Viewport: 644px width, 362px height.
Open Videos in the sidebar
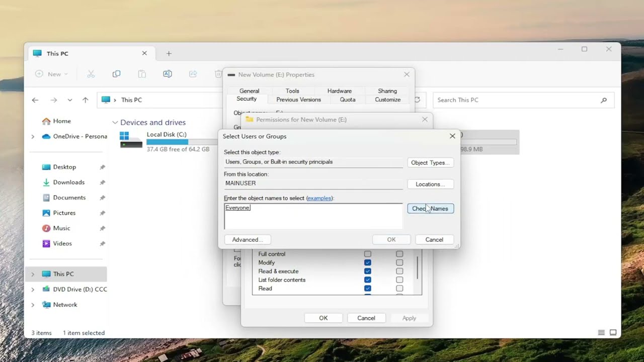62,243
